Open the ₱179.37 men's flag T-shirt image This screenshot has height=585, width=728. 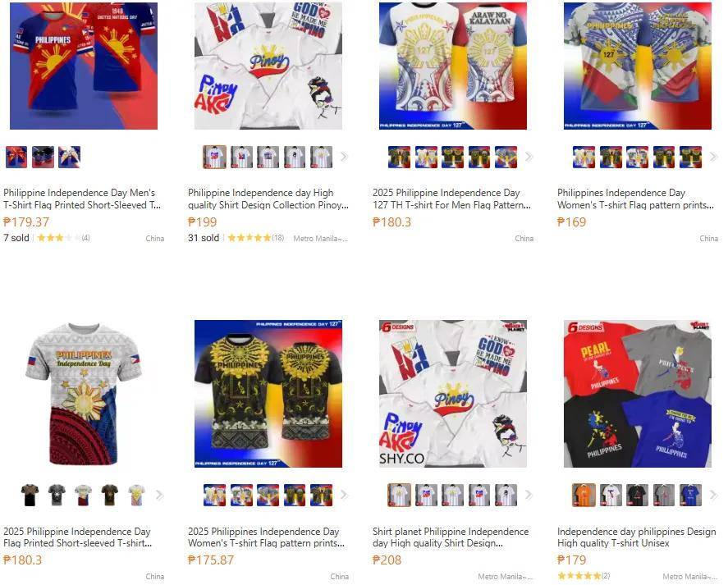point(84,66)
